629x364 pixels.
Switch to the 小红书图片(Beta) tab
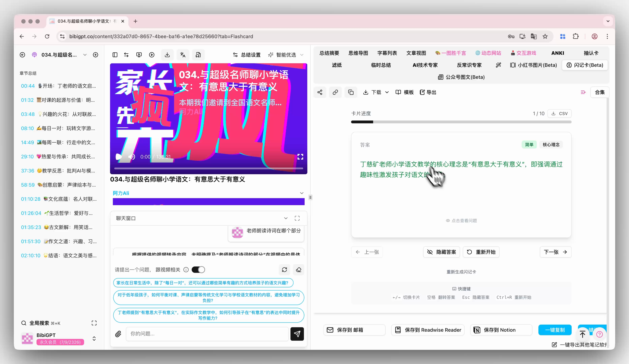click(533, 65)
